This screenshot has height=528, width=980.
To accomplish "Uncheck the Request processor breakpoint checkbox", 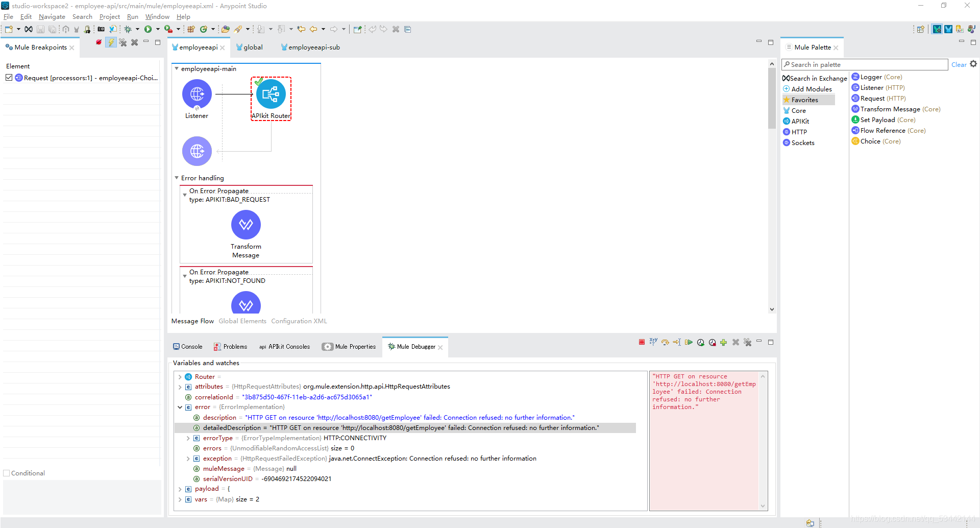I will tap(9, 78).
